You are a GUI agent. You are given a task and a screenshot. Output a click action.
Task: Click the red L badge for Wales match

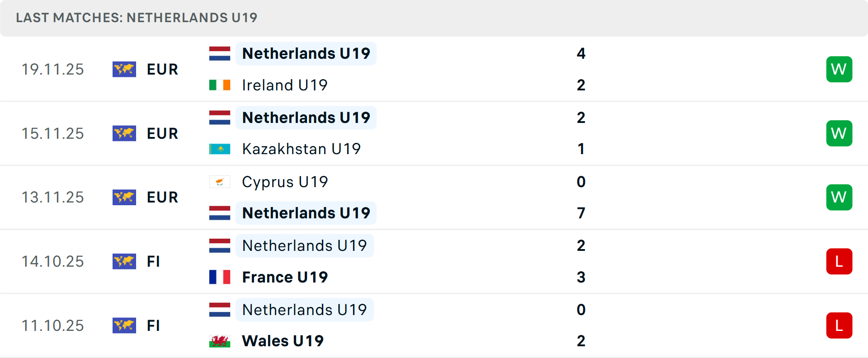pyautogui.click(x=839, y=325)
